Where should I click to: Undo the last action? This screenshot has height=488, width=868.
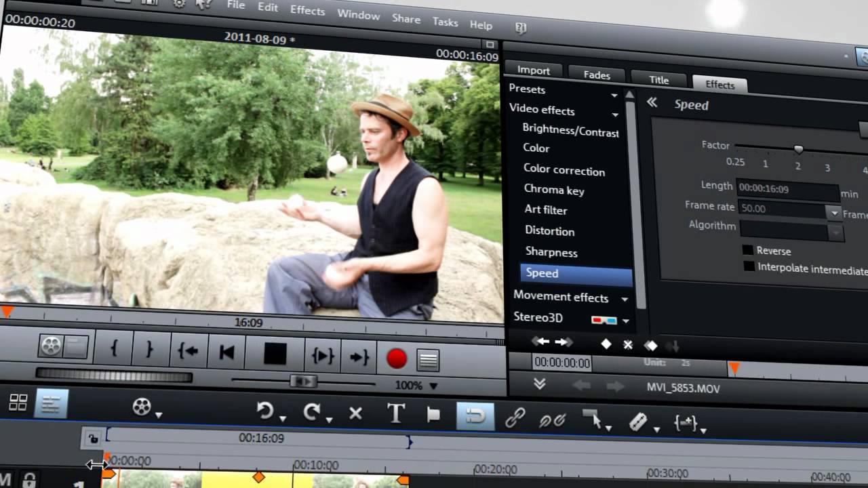coord(264,410)
